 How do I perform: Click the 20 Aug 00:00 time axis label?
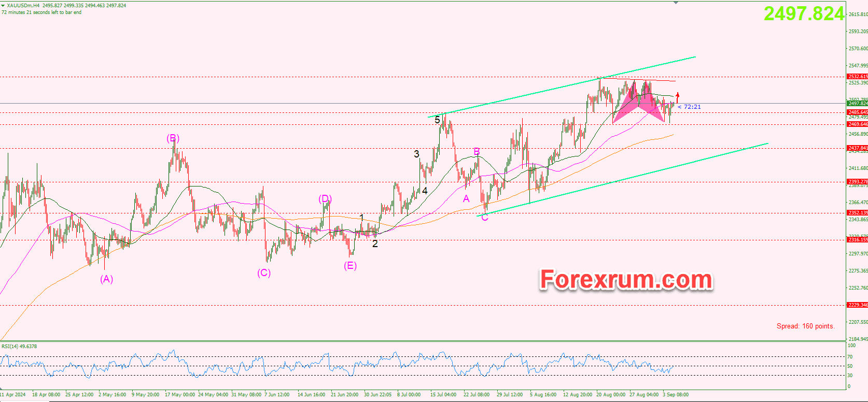click(x=611, y=395)
